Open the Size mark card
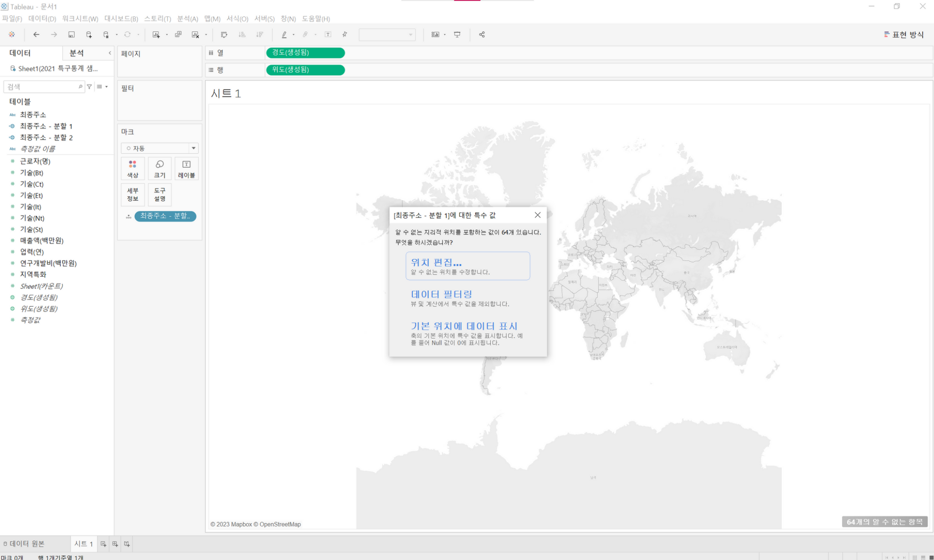 point(160,168)
